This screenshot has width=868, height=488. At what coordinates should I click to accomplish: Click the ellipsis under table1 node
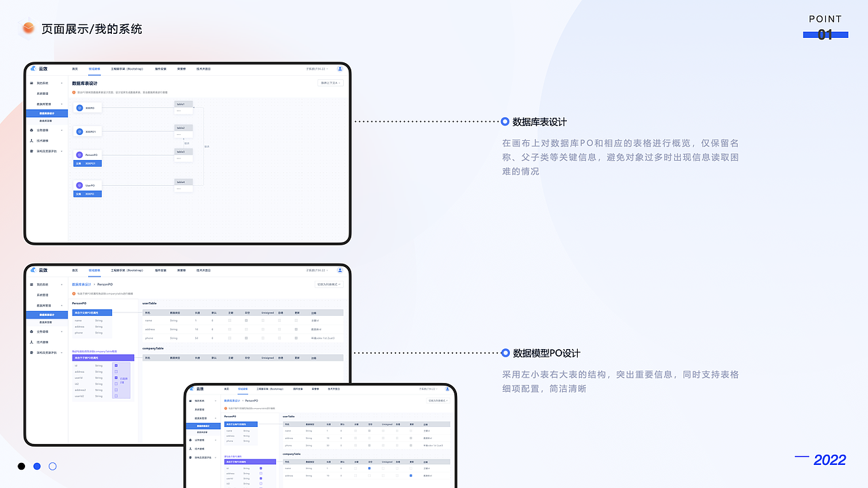pyautogui.click(x=179, y=110)
